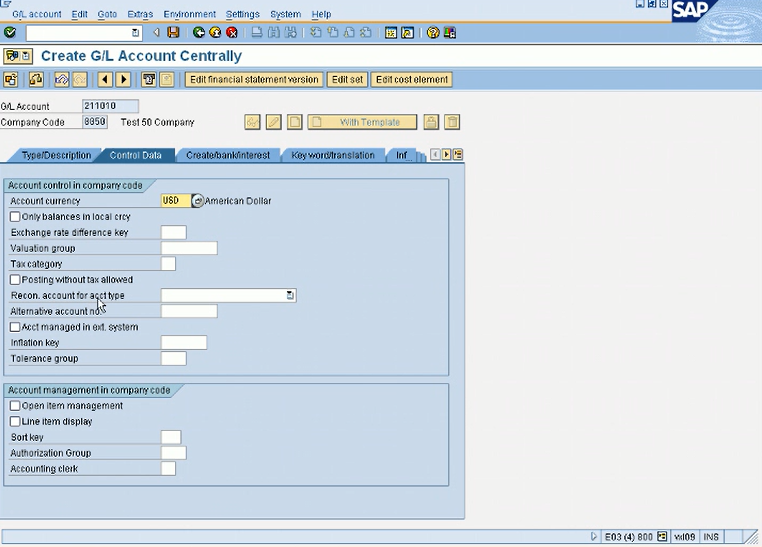This screenshot has width=762, height=547.
Task: Click INS mode in status bar
Action: coord(711,536)
